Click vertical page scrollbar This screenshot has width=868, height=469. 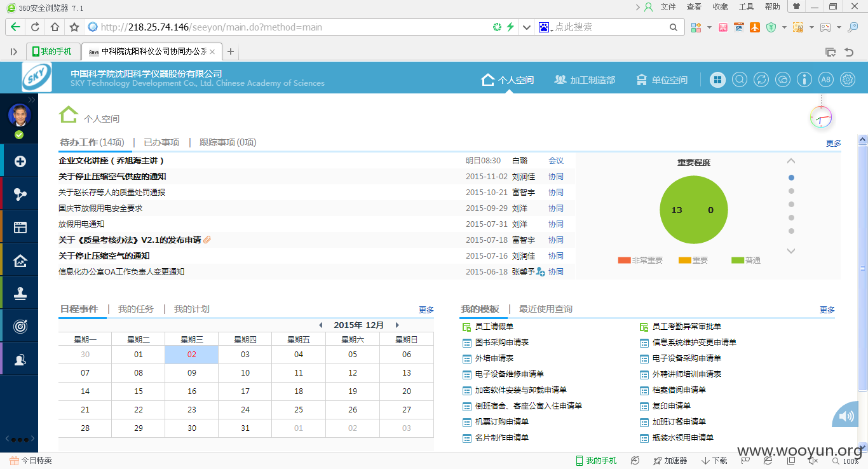862,267
